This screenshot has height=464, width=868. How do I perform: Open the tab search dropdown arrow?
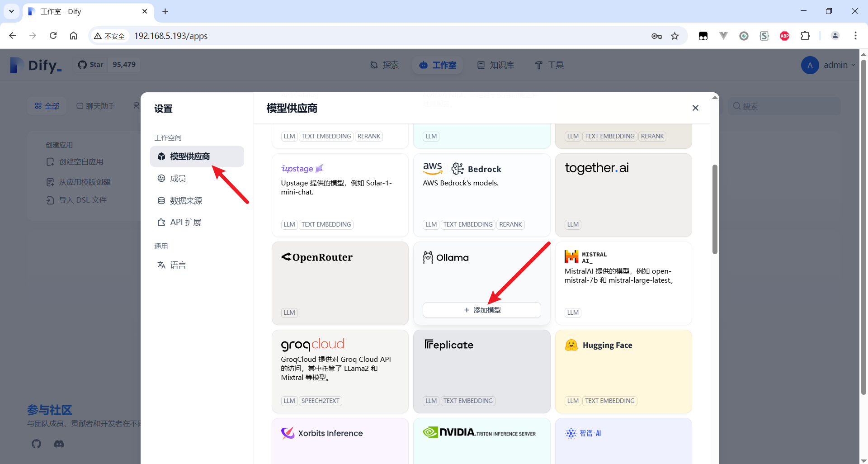coord(11,11)
